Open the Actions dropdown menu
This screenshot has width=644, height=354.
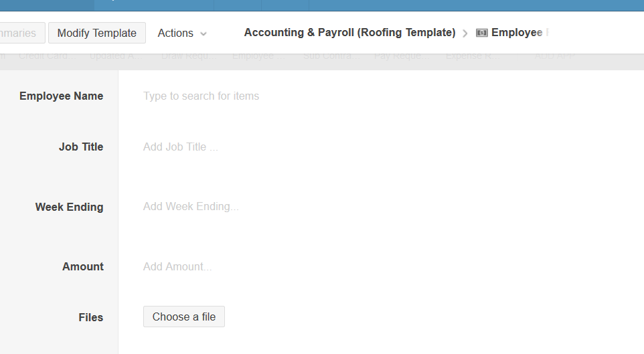point(182,33)
